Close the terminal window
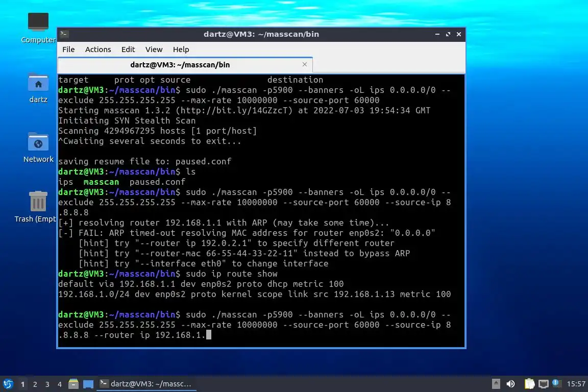Viewport: 588px width, 392px height. point(459,34)
